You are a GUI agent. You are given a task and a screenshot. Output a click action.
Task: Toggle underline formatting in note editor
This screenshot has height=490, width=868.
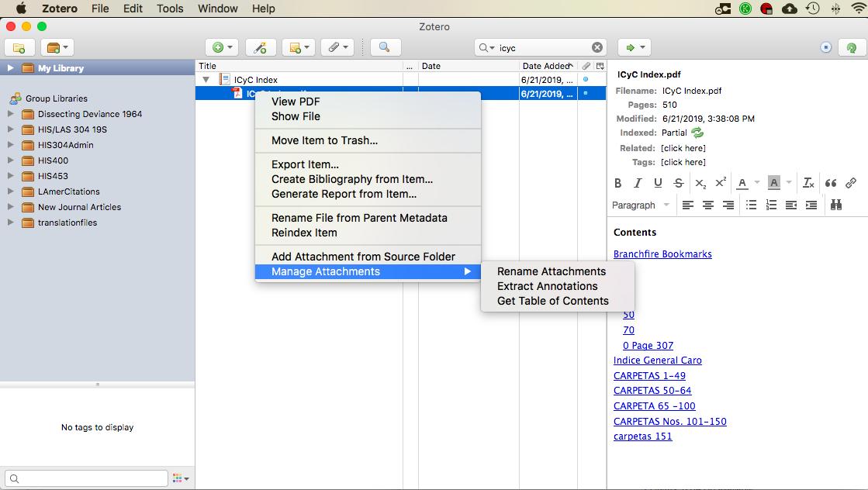coord(658,183)
